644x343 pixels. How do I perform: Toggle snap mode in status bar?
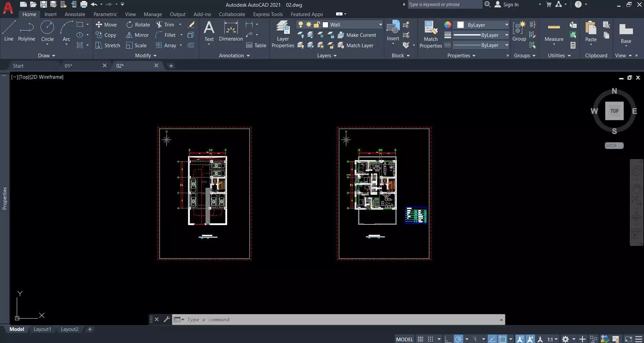[431, 339]
